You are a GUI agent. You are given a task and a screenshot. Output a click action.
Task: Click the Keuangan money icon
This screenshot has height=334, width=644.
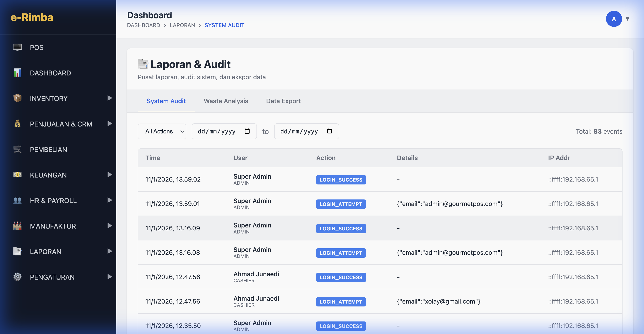point(17,175)
